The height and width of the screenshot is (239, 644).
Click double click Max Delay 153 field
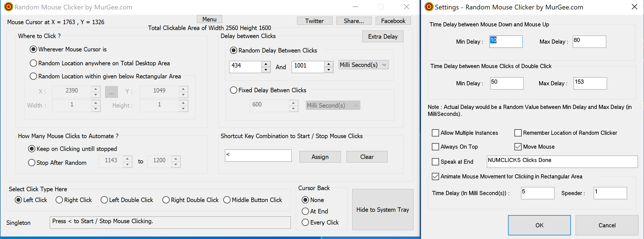(x=590, y=83)
